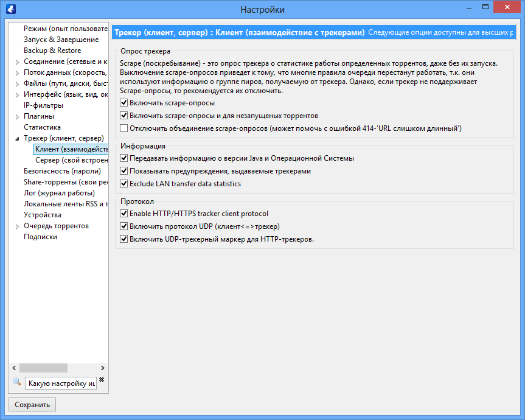This screenshot has height=420, width=525.
Task: Expand the 'Соединение' tree node arrow
Action: coord(18,62)
